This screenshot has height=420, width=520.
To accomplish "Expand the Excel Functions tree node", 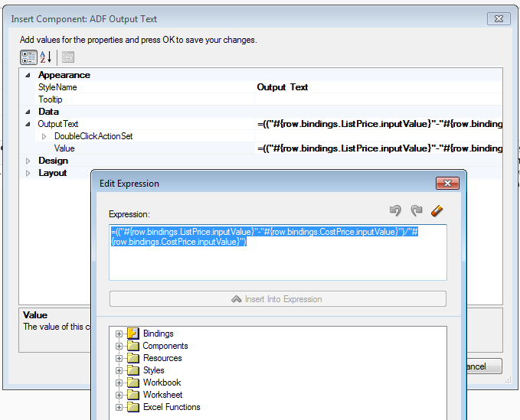I will pyautogui.click(x=119, y=408).
